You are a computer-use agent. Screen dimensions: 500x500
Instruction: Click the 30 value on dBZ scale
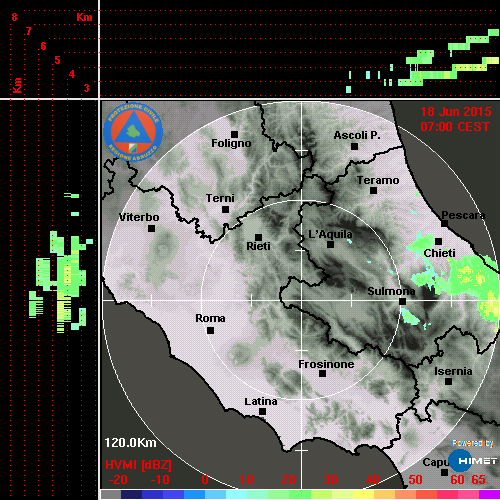(x=331, y=480)
